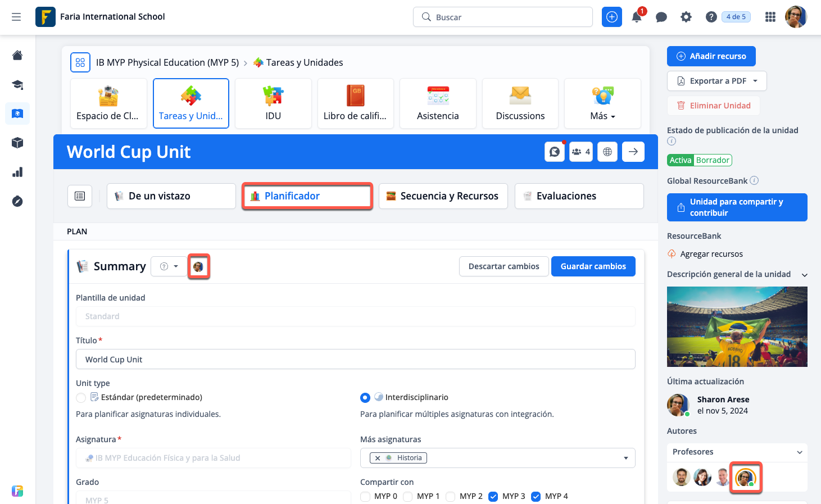Open the unit members icon showing 4
Screen dimensions: 821x504
point(581,152)
